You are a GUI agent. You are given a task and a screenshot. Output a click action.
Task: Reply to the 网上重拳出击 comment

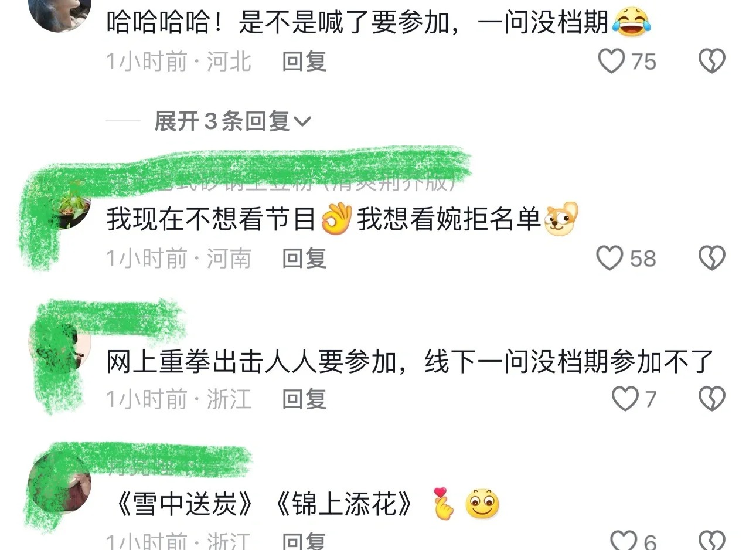[x=304, y=399]
